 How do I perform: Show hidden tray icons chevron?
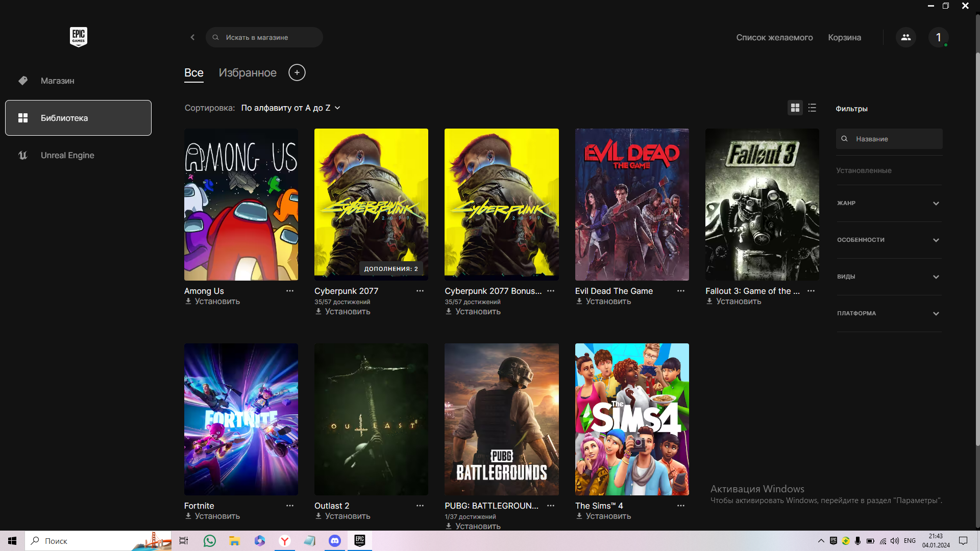pos(821,541)
